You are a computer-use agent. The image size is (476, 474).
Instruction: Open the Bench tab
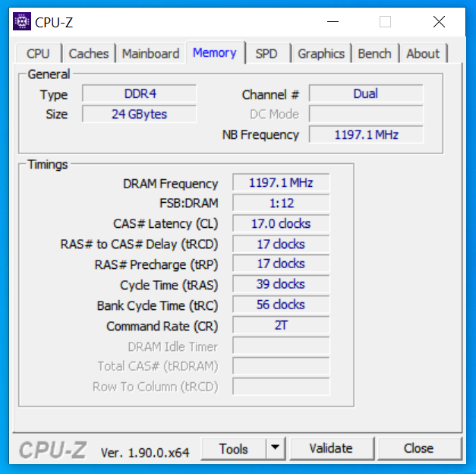(x=374, y=54)
